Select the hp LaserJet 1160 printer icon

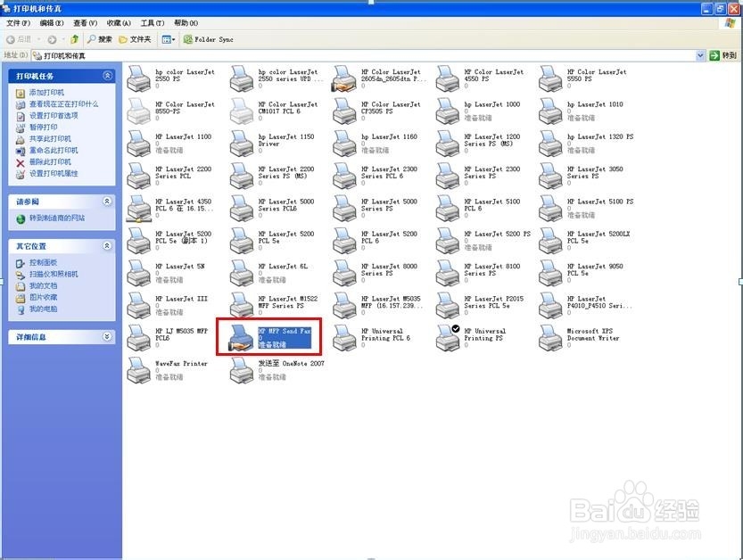pos(344,144)
